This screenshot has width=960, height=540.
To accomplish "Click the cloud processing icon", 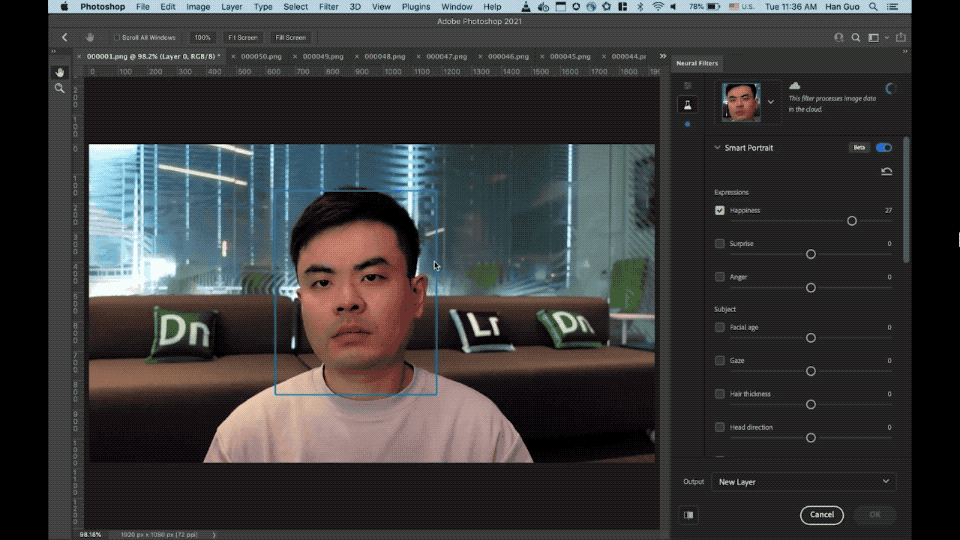I will coord(795,86).
